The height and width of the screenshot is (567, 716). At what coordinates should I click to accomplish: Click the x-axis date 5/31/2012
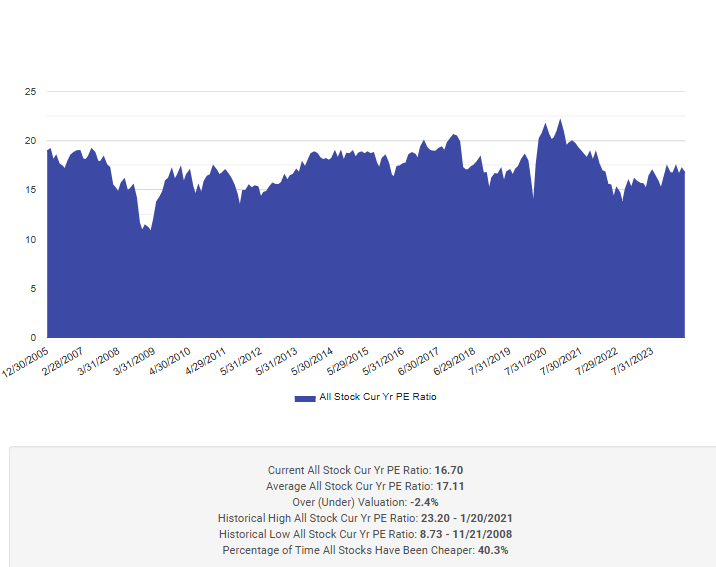pos(241,361)
